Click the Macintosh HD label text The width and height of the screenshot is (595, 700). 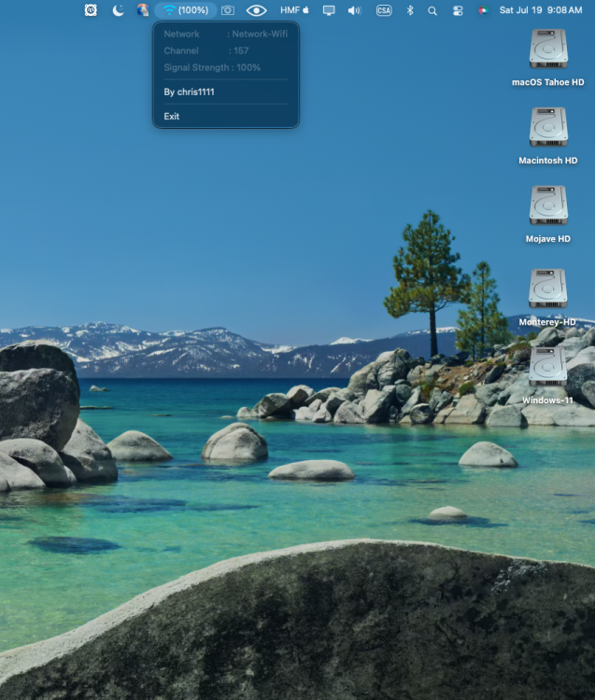pyautogui.click(x=548, y=161)
